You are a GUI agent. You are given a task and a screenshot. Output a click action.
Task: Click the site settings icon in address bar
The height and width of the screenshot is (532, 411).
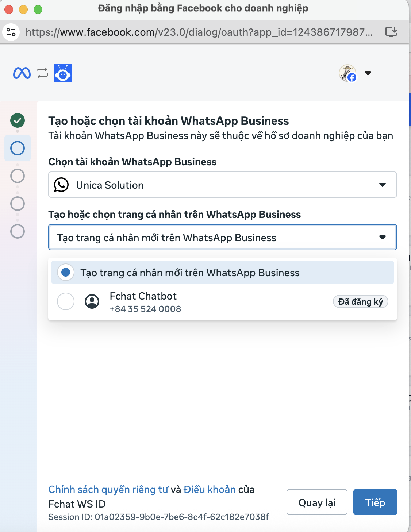point(11,32)
